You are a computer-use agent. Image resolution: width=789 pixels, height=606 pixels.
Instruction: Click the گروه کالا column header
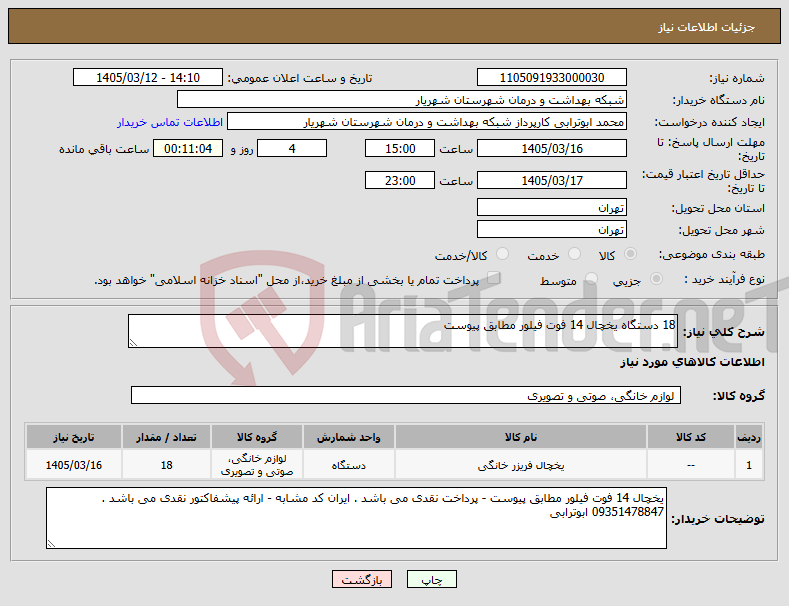click(x=257, y=437)
